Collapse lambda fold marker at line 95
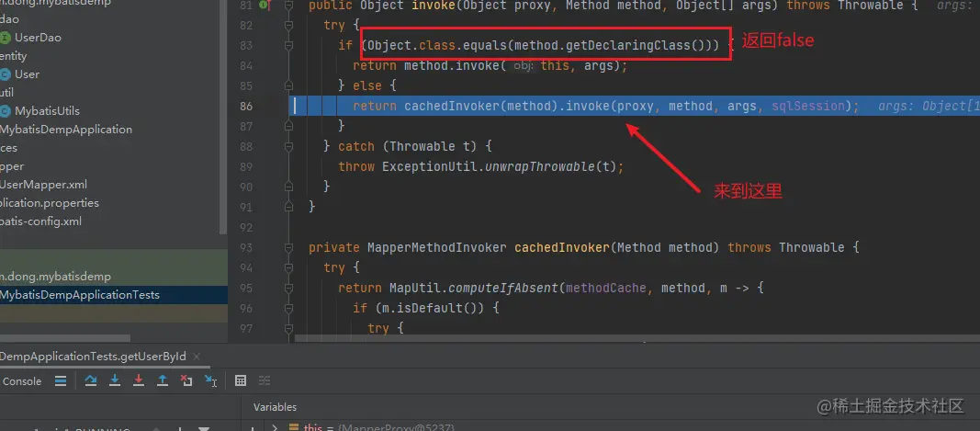 tap(288, 288)
